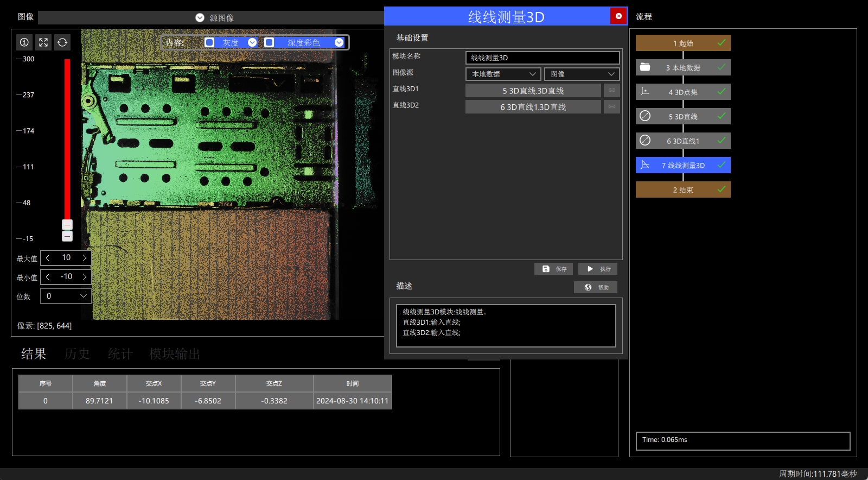Click the 5 3D直线.3D直线 input button
The image size is (868, 480).
pyautogui.click(x=533, y=90)
